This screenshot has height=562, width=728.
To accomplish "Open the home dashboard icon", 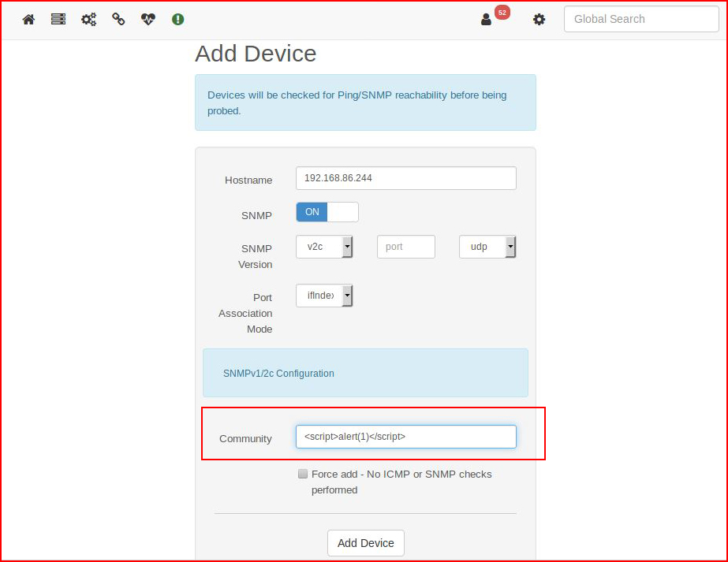I will coord(28,19).
